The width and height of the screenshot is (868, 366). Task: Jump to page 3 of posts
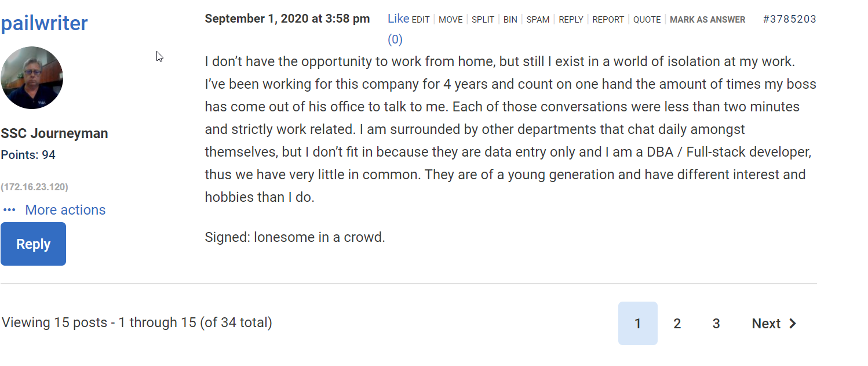tap(716, 324)
